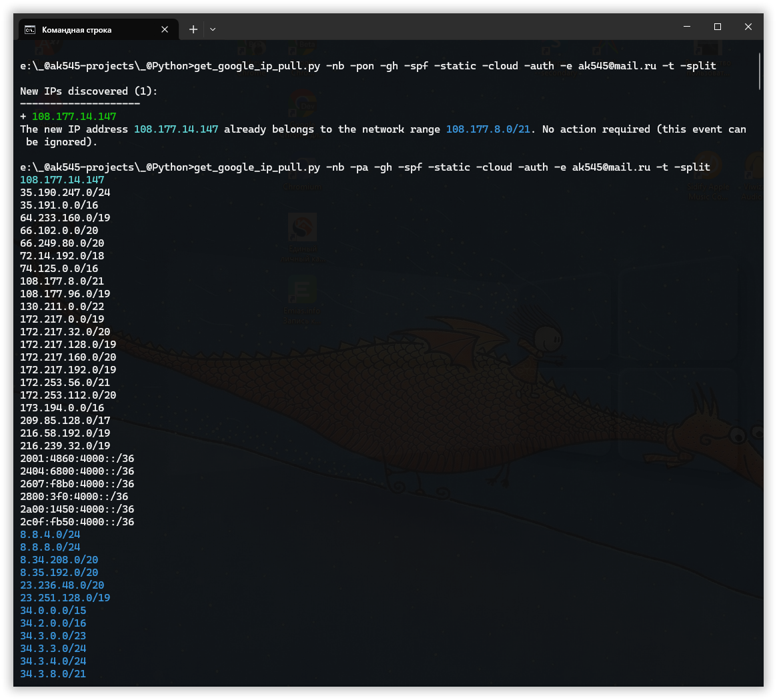Click the 23.251.128.0/19 entry
The height and width of the screenshot is (700, 777).
(65, 598)
